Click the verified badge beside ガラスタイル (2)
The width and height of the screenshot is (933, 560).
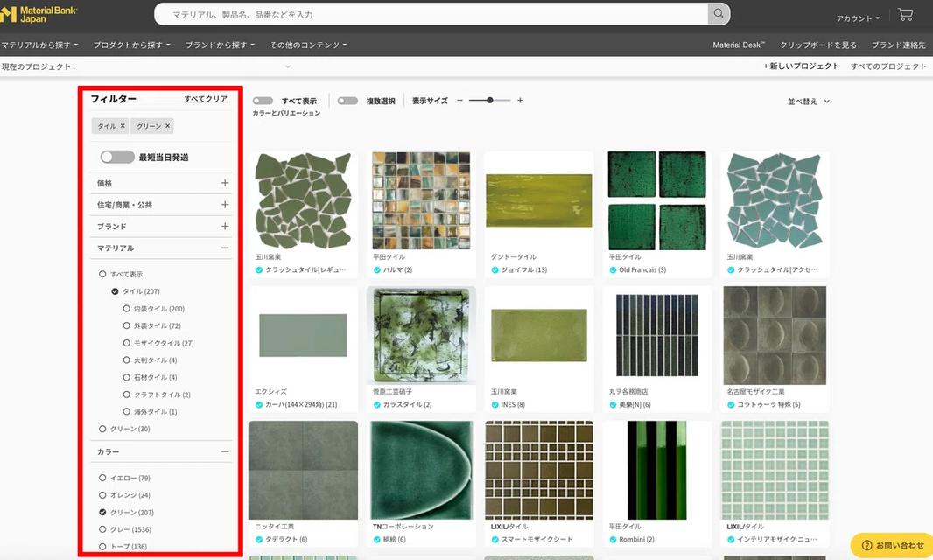pyautogui.click(x=376, y=405)
